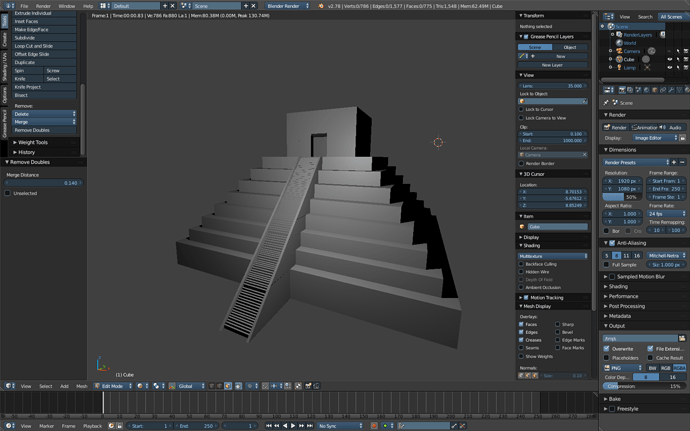Make Cube unselectable via cursor icon in outliner
690x431 pixels.
coord(678,59)
